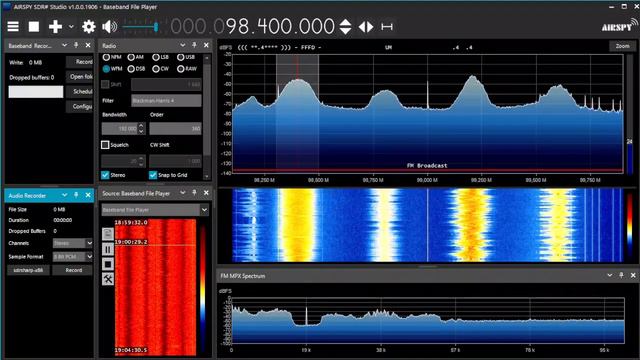Pin the Source Baseband File Player panel

tap(194, 193)
